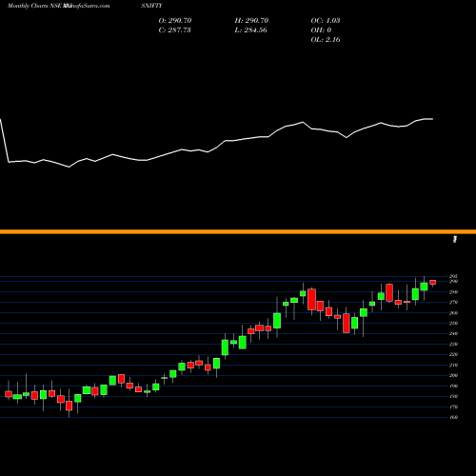
Task: Click the Monthly Charts NSE header text
Action: [x=35, y=6]
